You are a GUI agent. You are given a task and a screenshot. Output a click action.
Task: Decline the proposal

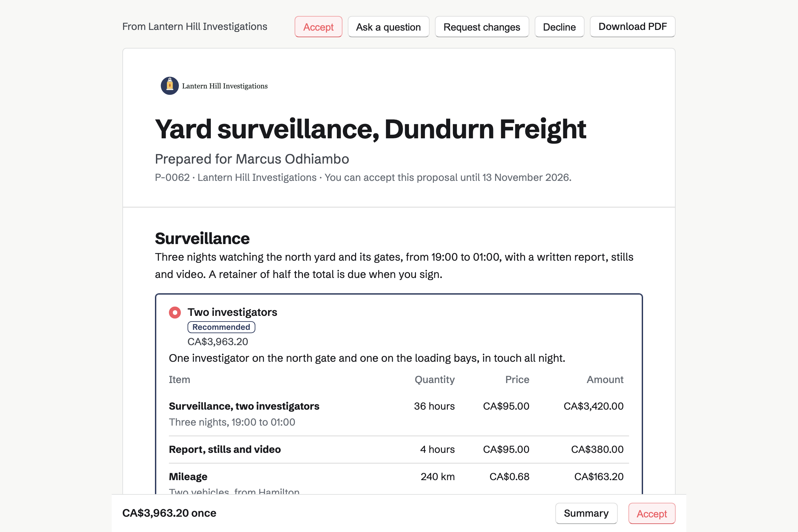pyautogui.click(x=559, y=27)
